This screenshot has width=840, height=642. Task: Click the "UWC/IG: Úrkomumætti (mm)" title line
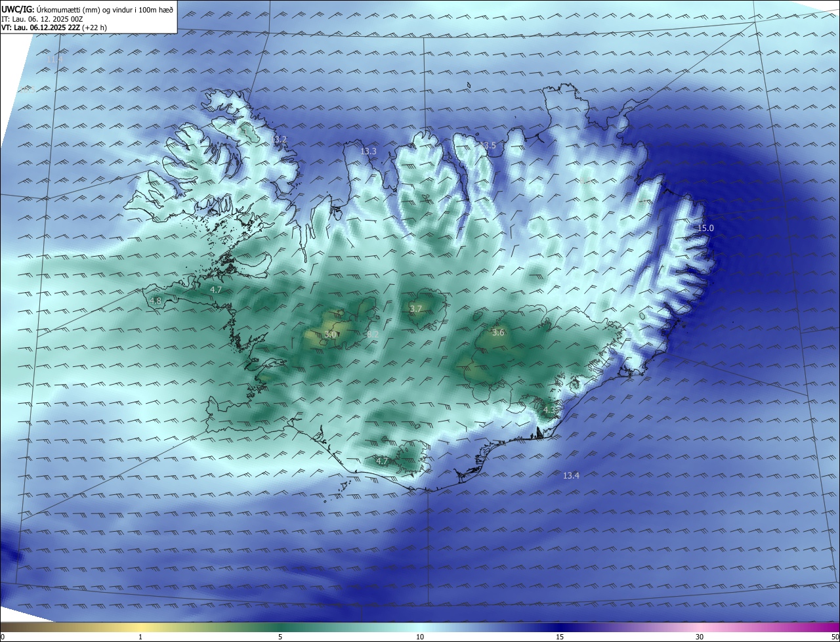(x=88, y=10)
